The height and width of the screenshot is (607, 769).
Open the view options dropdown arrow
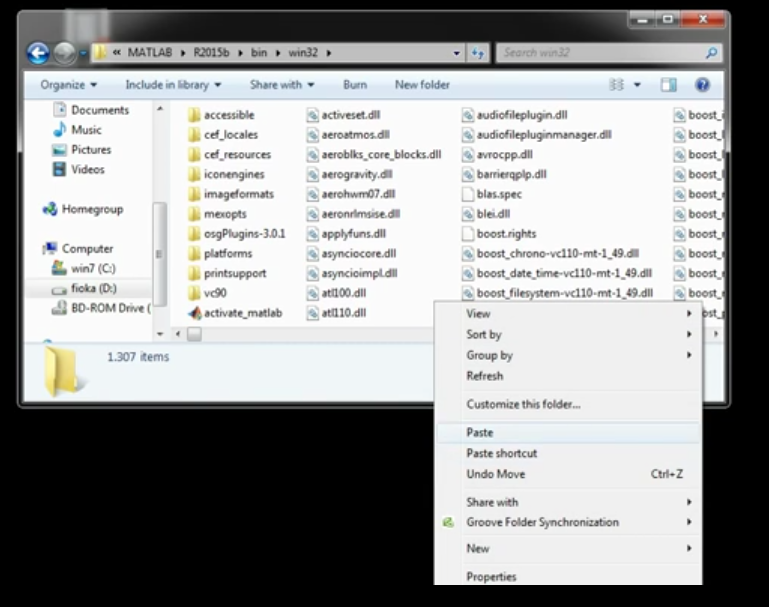637,85
